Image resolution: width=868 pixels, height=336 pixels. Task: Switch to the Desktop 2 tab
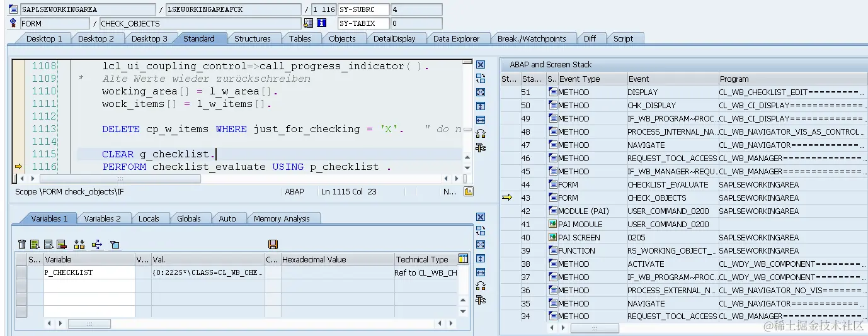(96, 38)
